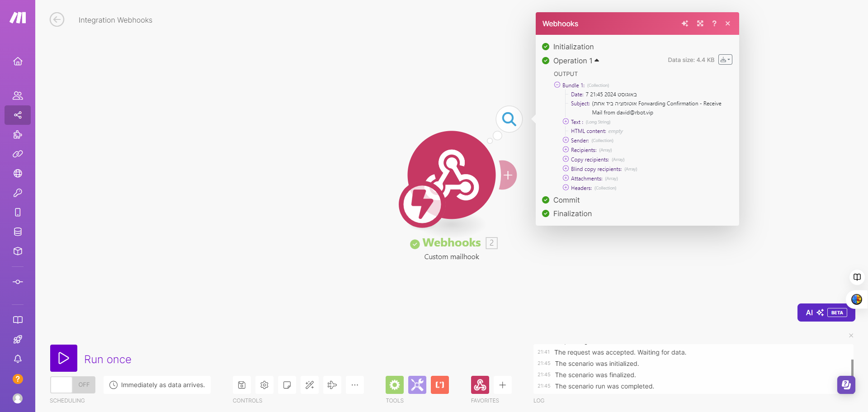Screen dimensions: 868x412
Task: Open Webhooks globe icon in sidebar
Action: pyautogui.click(x=18, y=173)
